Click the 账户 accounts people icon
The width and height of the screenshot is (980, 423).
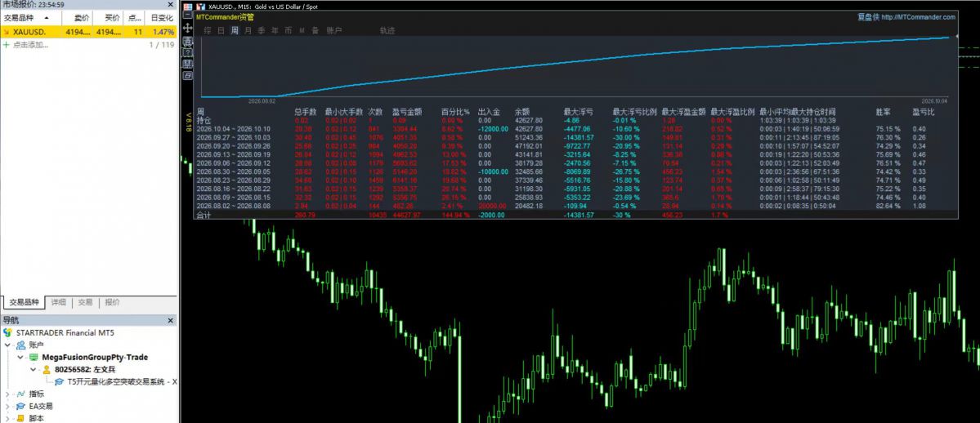point(21,345)
